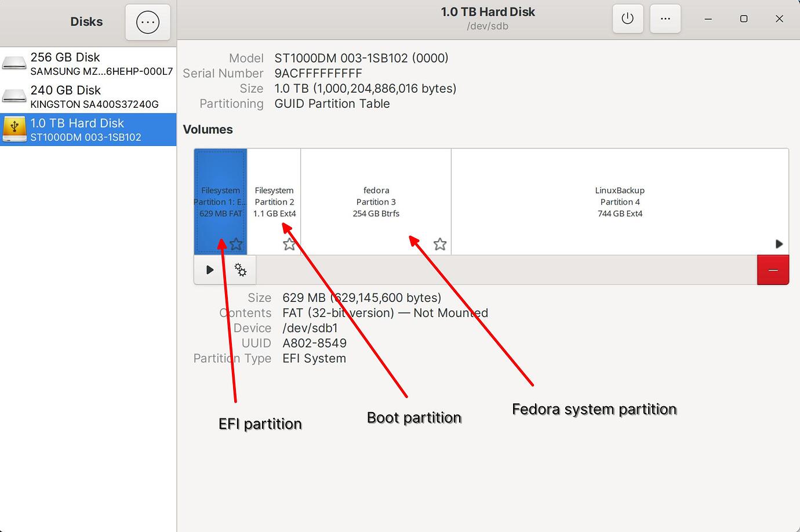Power off the 1.0 TB hard disk
This screenshot has width=800, height=532.
coord(628,19)
